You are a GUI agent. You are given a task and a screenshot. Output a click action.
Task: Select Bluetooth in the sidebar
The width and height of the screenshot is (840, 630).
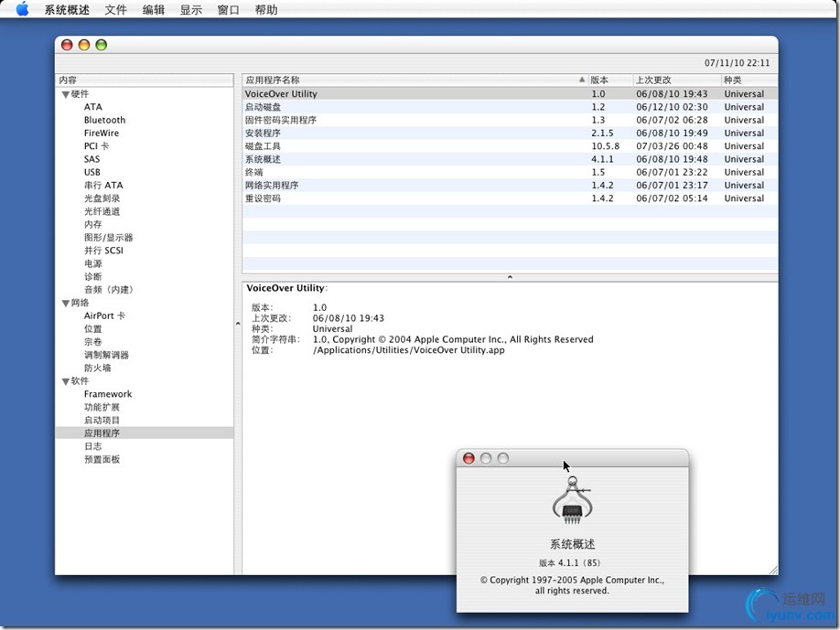point(104,120)
